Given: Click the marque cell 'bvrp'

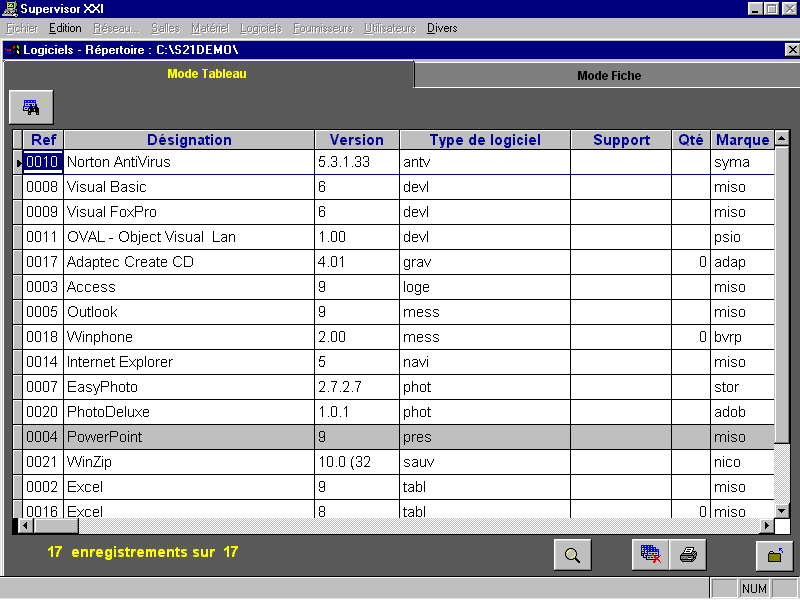Looking at the screenshot, I should tap(743, 337).
